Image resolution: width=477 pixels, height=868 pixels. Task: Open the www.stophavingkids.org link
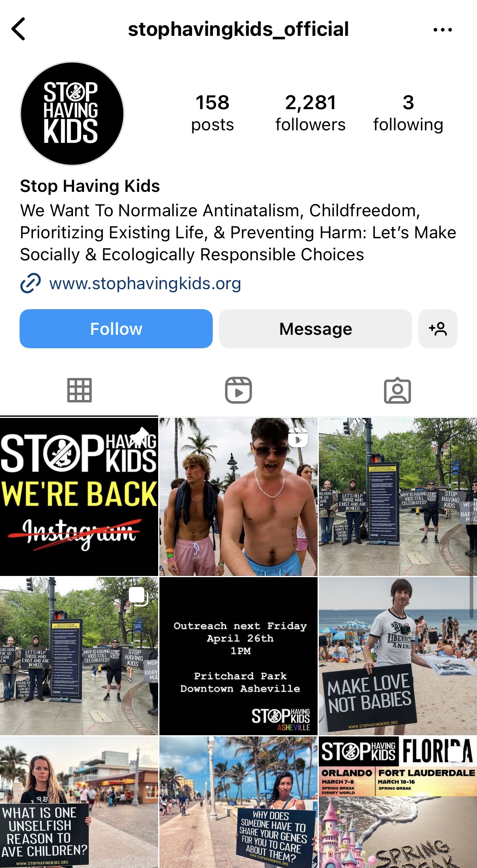pyautogui.click(x=145, y=283)
